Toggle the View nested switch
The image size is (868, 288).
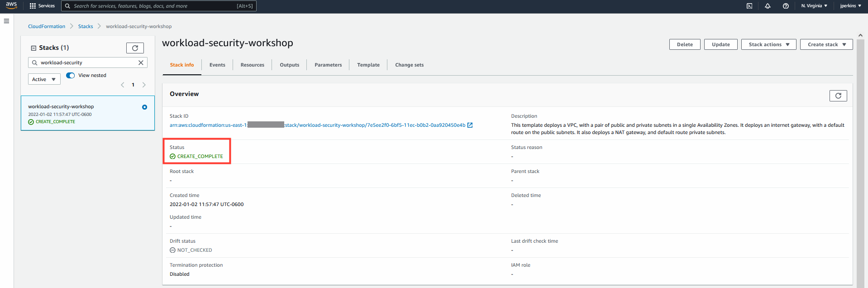click(71, 76)
